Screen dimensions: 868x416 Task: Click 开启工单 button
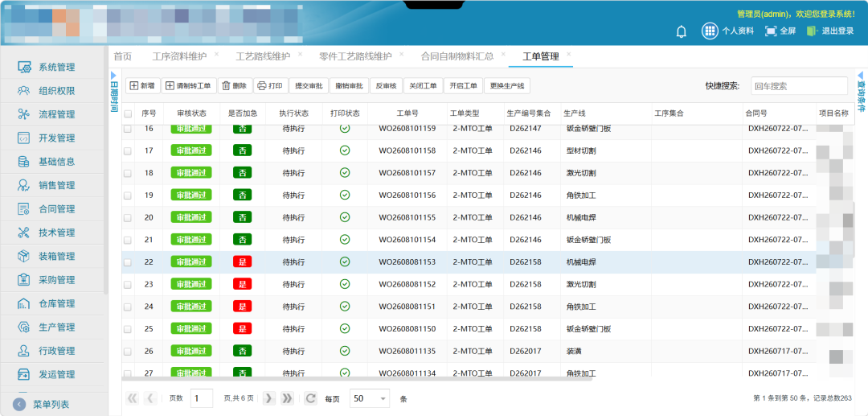464,86
